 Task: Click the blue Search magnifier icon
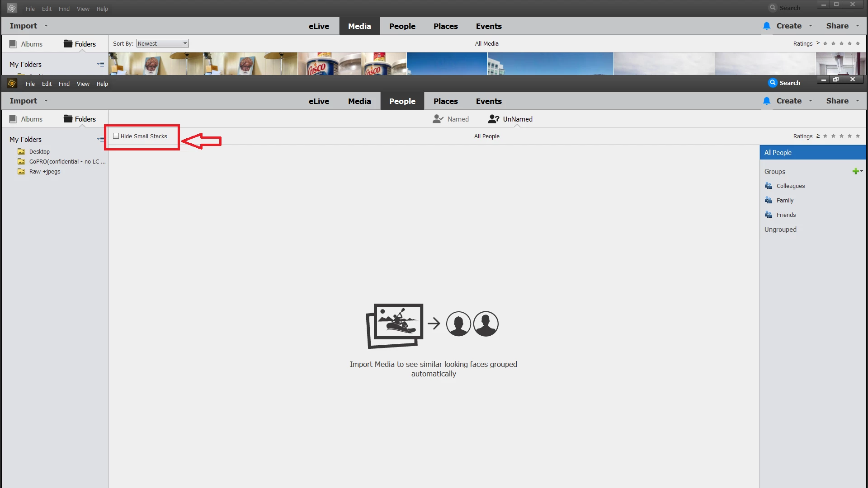pos(773,83)
